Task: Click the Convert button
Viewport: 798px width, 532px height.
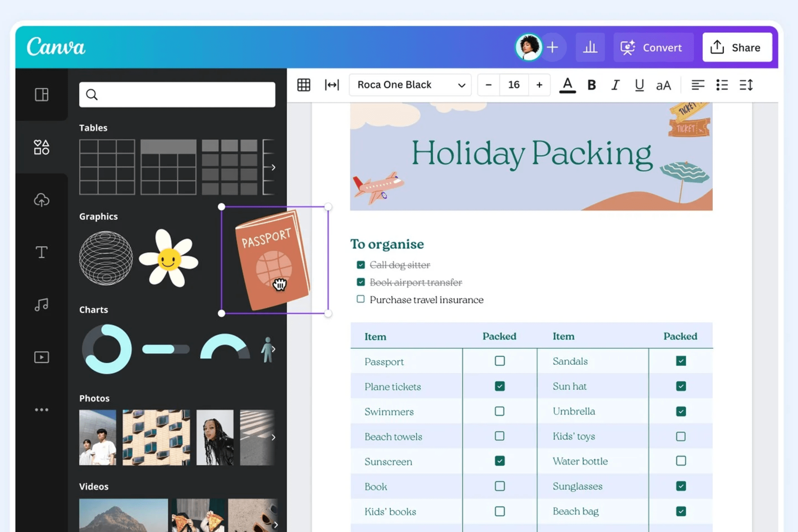Action: coord(653,47)
